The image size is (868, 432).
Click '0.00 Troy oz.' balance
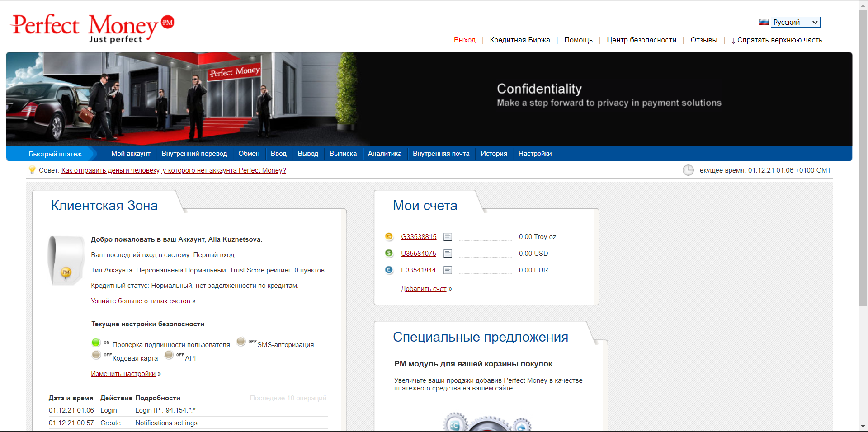tap(538, 237)
